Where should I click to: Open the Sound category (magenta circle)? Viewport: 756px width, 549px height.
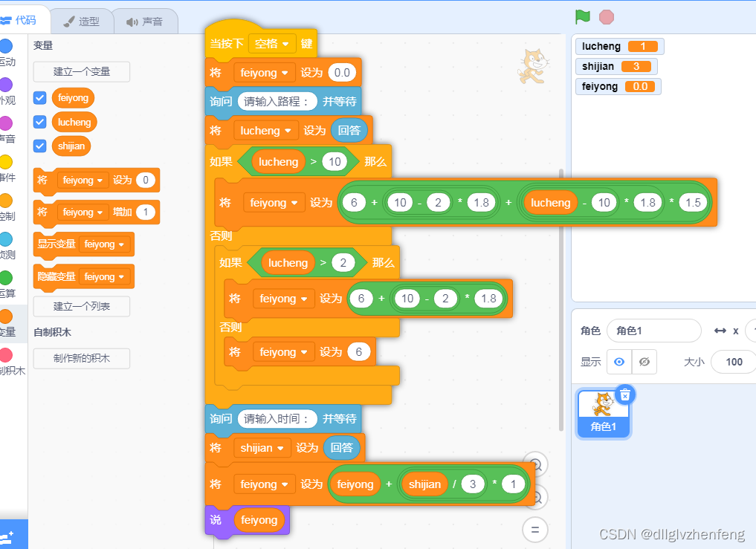(x=6, y=123)
